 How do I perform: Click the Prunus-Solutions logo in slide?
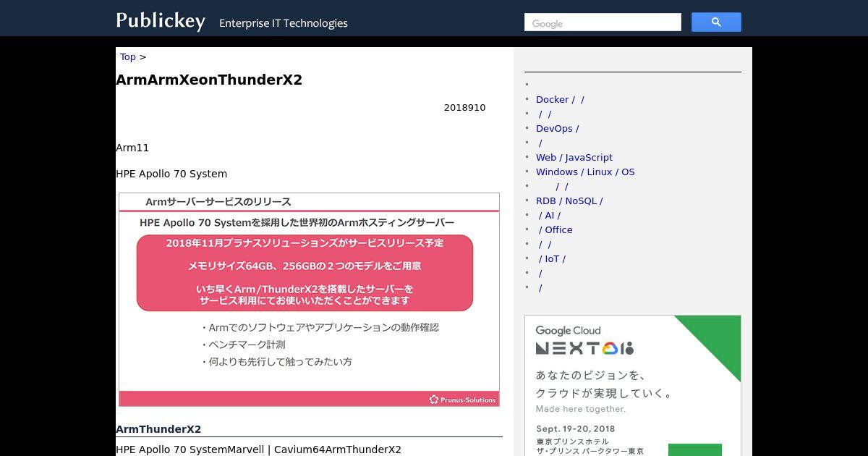pos(463,400)
